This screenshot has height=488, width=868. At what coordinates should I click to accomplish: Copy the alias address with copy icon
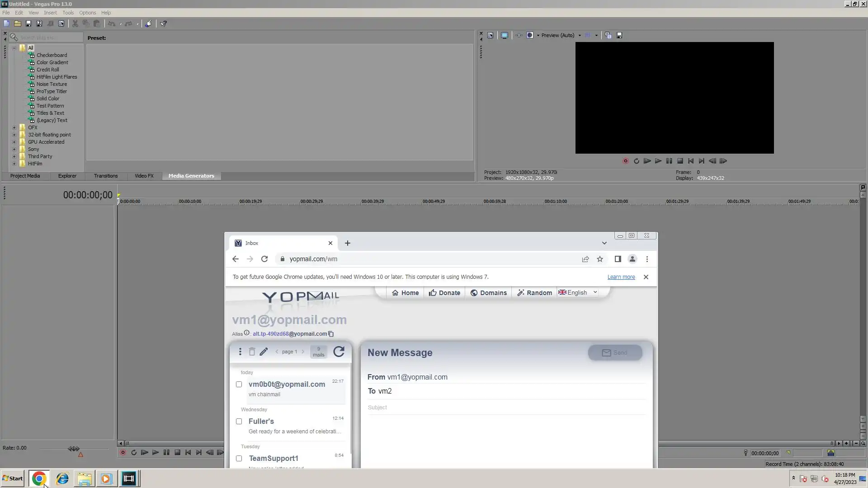click(331, 334)
